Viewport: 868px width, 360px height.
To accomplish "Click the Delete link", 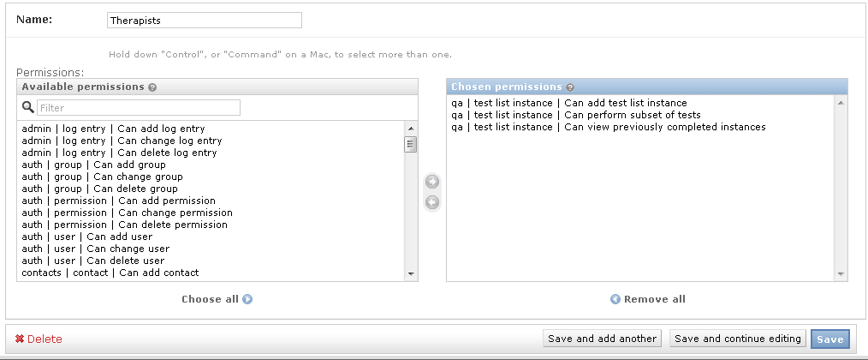I will coord(45,339).
